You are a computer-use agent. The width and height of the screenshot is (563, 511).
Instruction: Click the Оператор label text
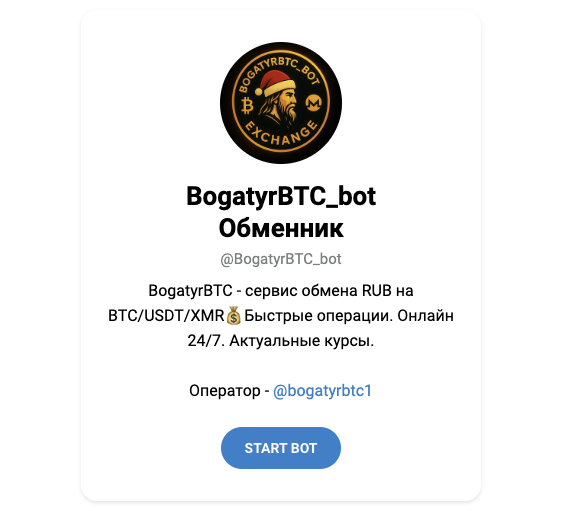[225, 391]
